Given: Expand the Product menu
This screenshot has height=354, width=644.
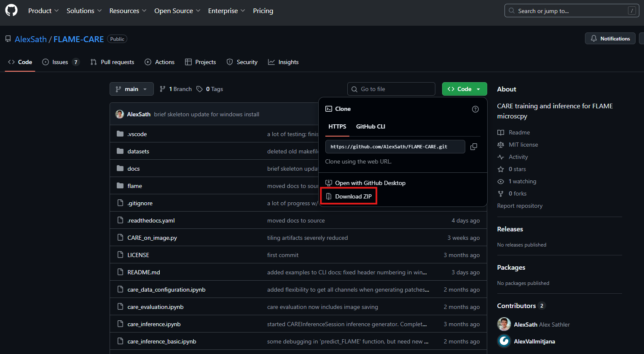Looking at the screenshot, I should point(43,11).
